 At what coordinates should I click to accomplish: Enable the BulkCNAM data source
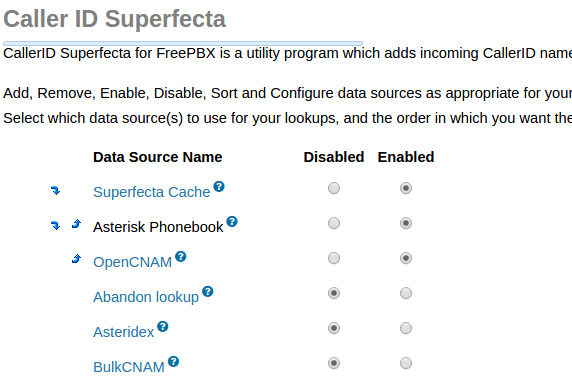pyautogui.click(x=406, y=363)
